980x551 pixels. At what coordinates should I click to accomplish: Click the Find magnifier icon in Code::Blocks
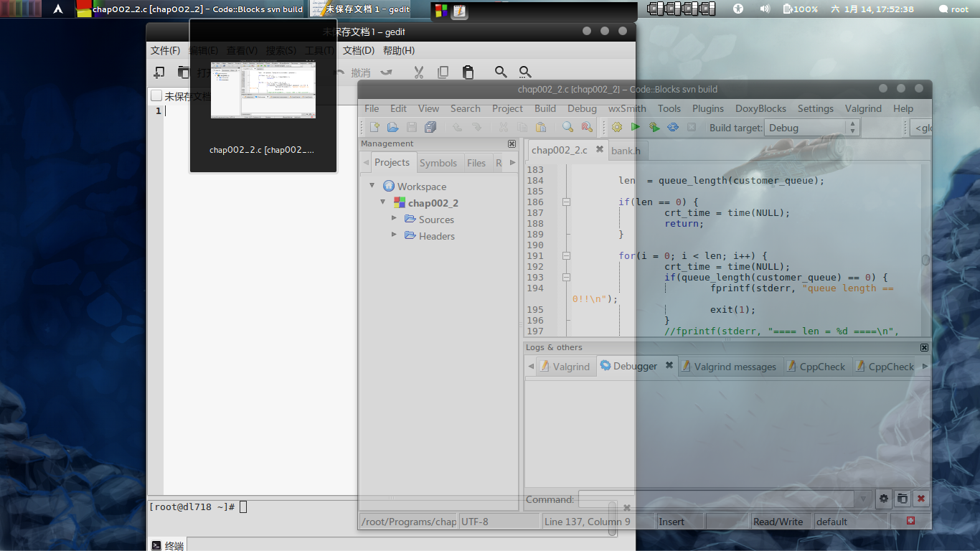(x=567, y=127)
